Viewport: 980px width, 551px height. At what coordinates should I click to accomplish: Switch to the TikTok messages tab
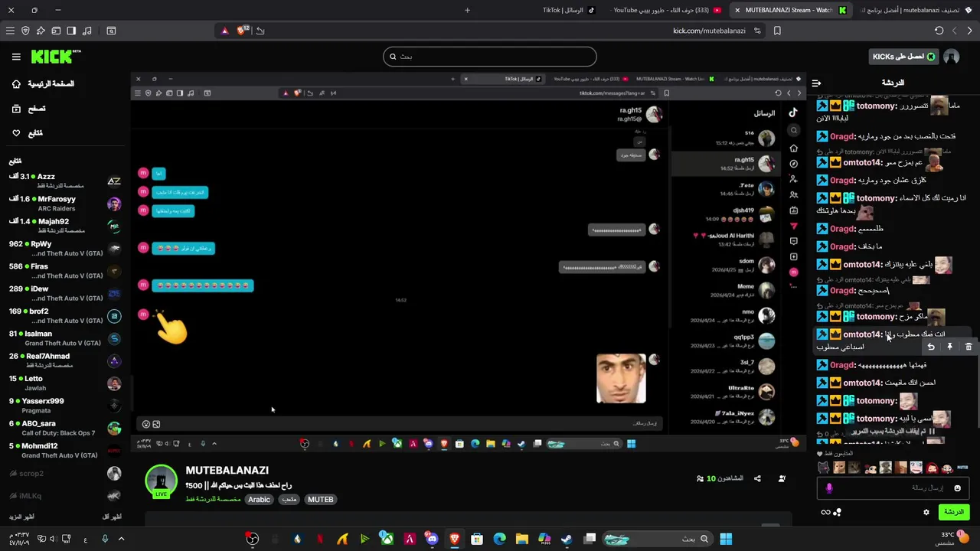tap(568, 10)
